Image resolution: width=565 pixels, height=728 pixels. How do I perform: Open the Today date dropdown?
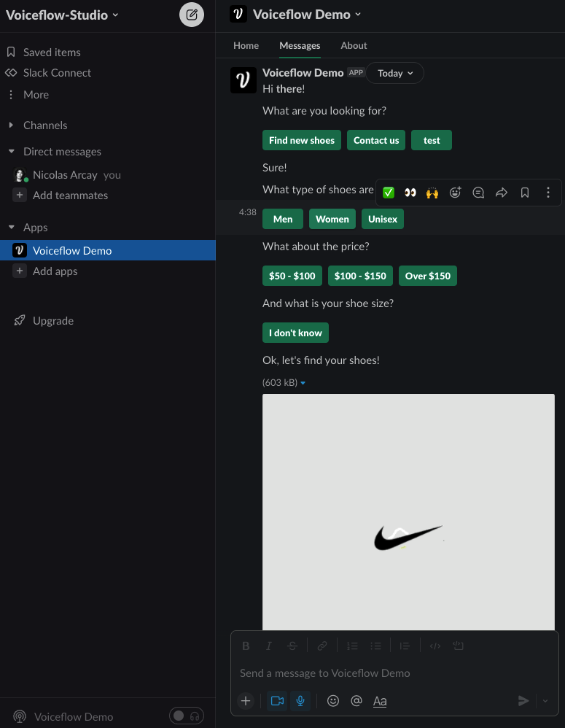394,73
